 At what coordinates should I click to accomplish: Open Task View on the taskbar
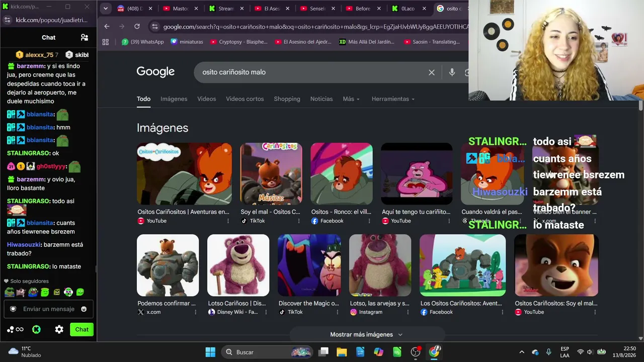324,352
